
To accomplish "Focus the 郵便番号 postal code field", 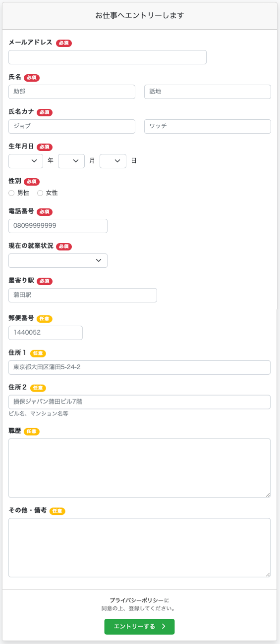I will pos(46,333).
